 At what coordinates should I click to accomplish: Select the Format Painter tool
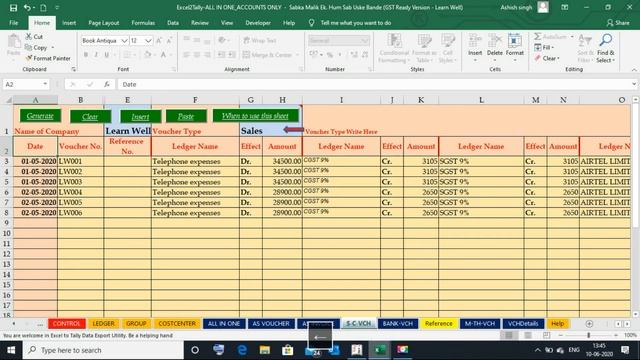pyautogui.click(x=47, y=58)
